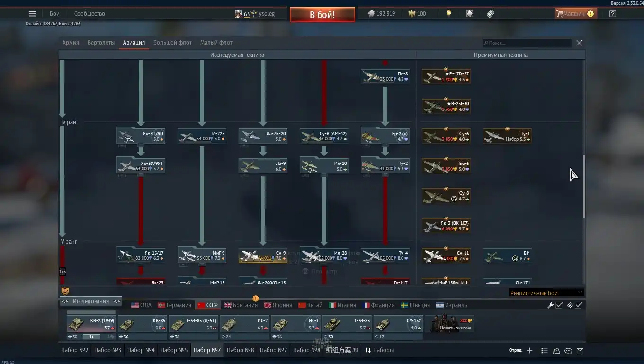Open the Магазин shop

click(575, 14)
